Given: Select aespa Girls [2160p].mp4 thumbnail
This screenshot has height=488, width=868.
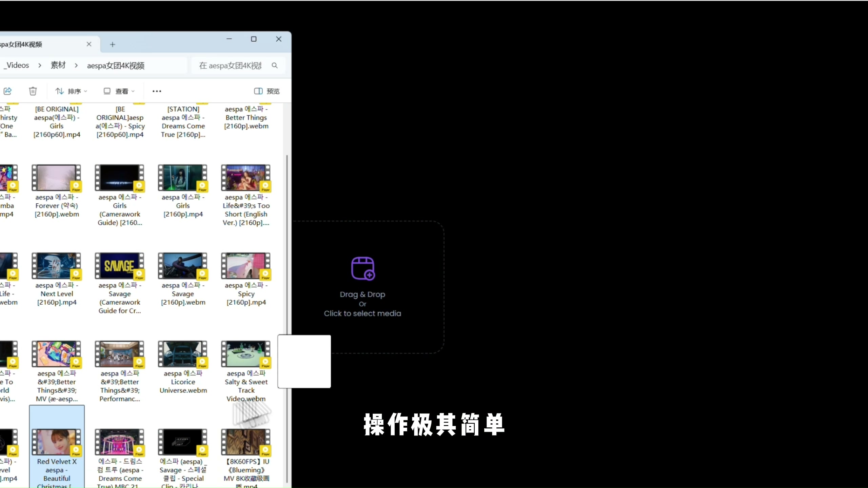Looking at the screenshot, I should (182, 178).
